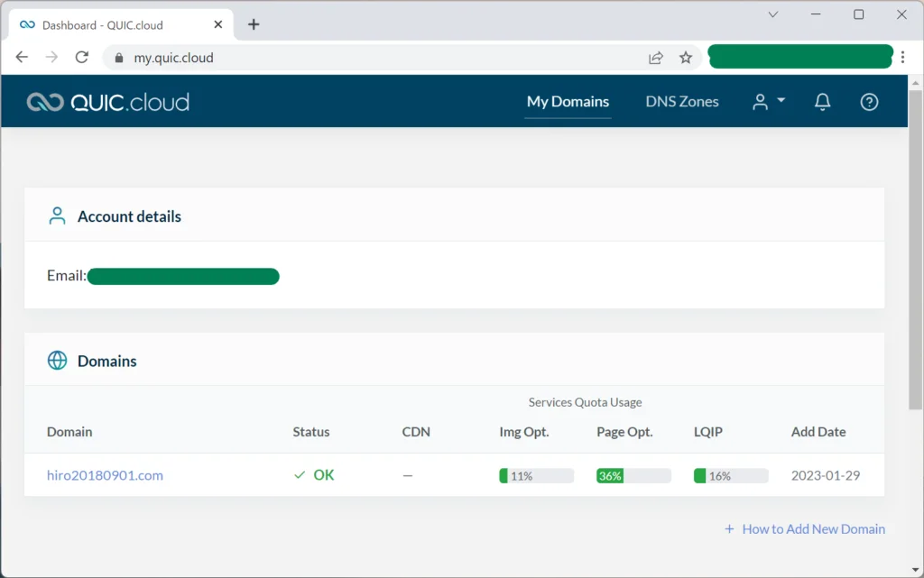The width and height of the screenshot is (924, 578).
Task: Go to DNS Zones tab
Action: tap(682, 101)
